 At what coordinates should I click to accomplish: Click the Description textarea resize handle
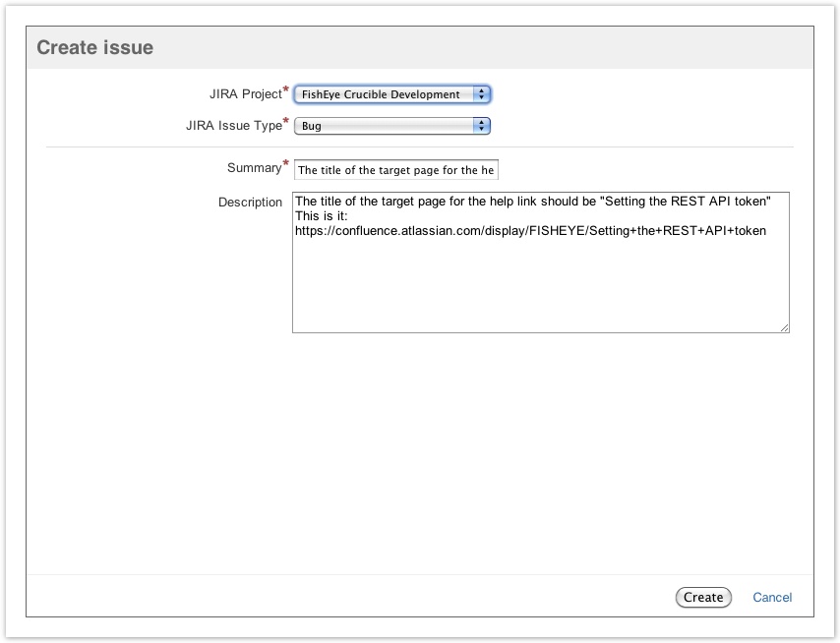point(784,327)
